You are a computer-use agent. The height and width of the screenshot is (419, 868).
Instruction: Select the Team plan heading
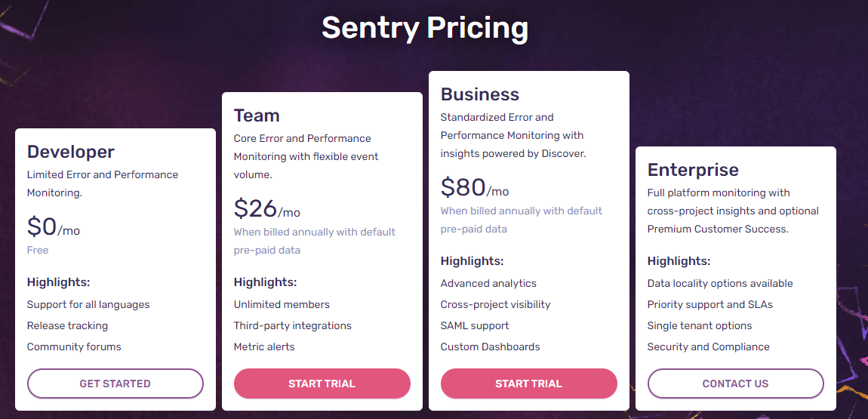pyautogui.click(x=257, y=115)
